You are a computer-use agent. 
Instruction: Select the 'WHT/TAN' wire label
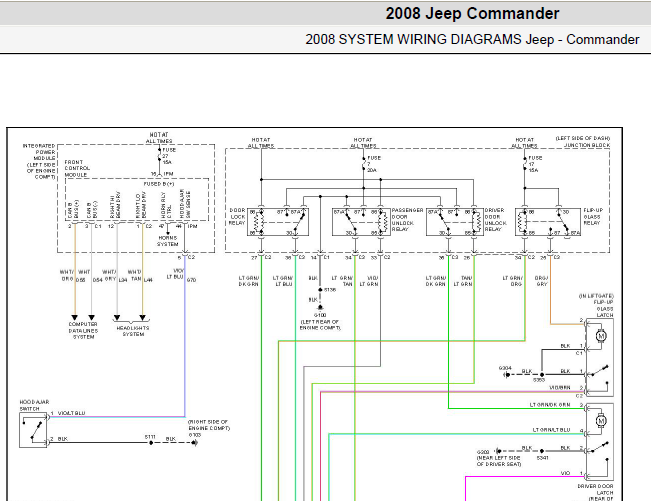(135, 276)
